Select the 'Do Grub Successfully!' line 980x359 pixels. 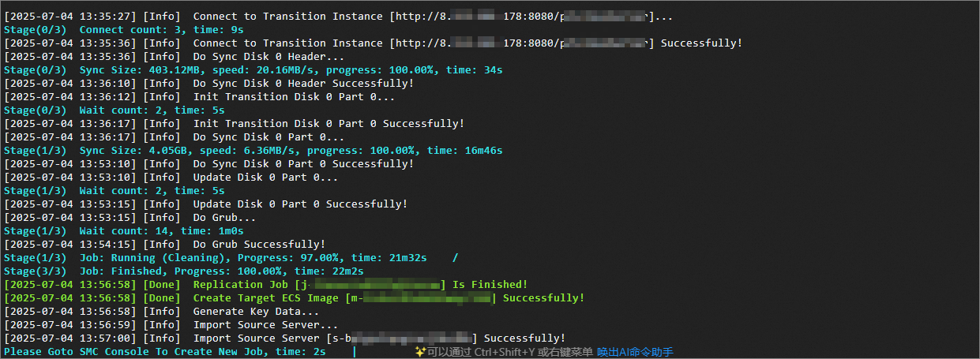[x=165, y=244]
